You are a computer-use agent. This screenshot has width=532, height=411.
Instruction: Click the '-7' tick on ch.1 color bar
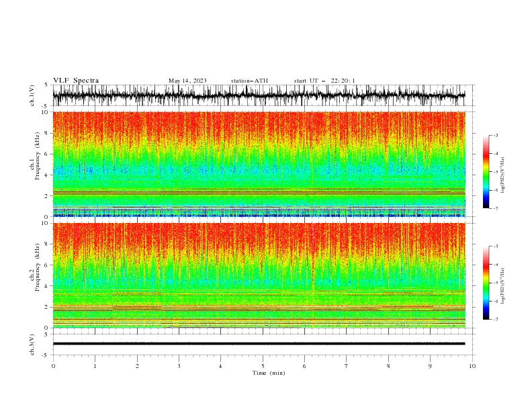click(495, 208)
